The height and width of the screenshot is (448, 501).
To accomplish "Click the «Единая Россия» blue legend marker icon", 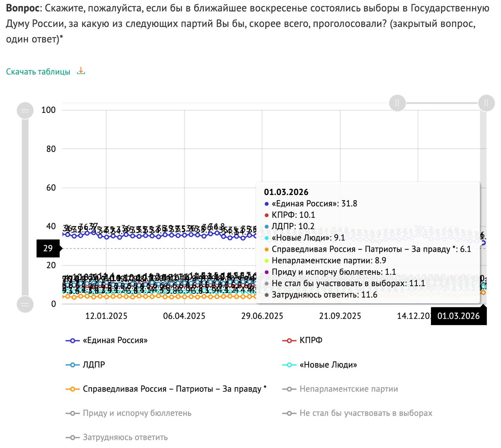I will coord(73,341).
